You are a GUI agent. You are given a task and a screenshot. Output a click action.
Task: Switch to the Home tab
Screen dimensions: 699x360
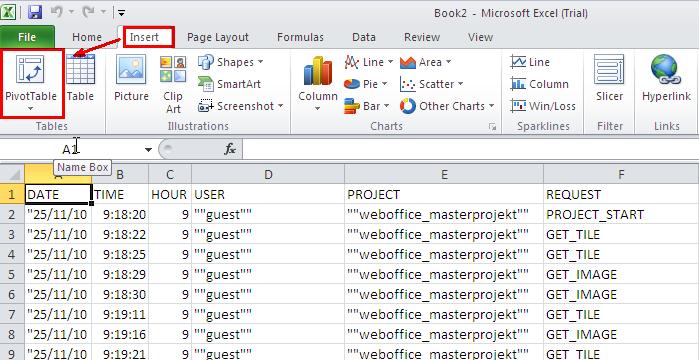coord(87,37)
